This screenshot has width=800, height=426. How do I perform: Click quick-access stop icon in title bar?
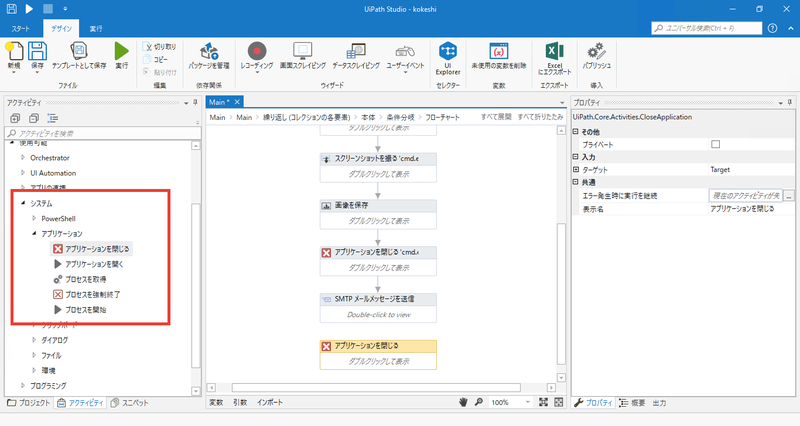47,9
